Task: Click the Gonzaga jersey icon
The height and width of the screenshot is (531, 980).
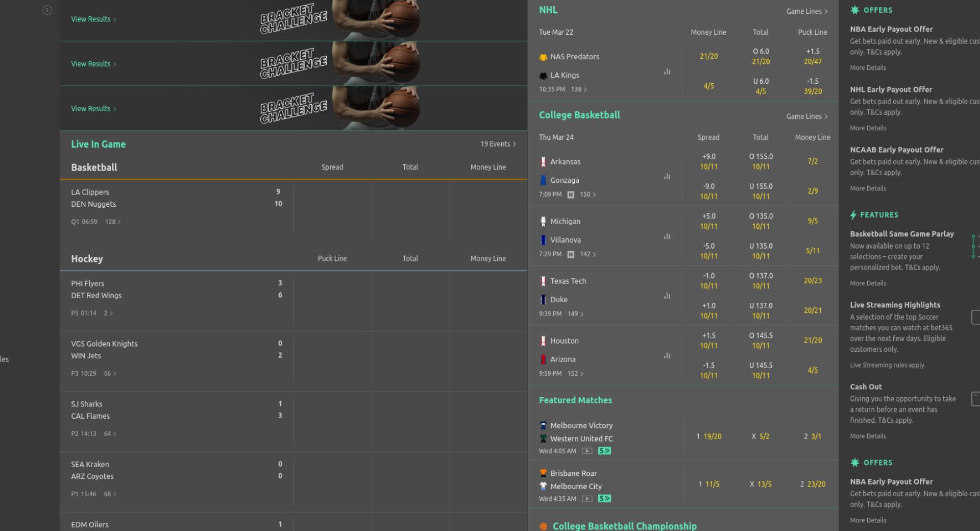Action: [543, 180]
